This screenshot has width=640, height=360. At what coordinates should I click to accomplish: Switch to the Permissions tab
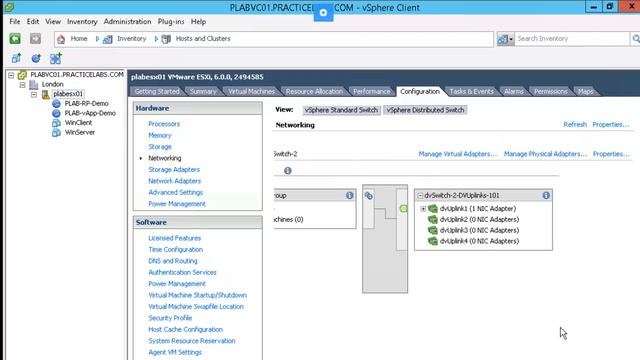click(551, 91)
